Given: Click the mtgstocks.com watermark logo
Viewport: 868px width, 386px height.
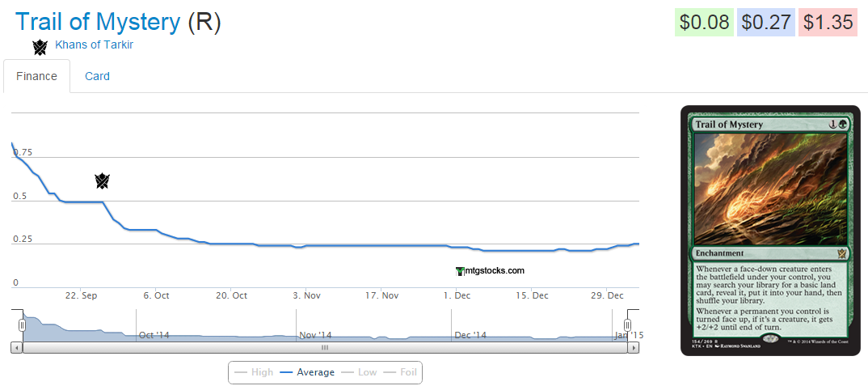Looking at the screenshot, I should (491, 271).
